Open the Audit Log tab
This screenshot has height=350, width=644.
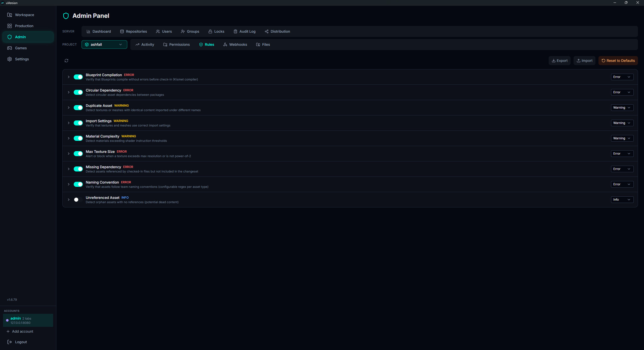click(x=245, y=31)
